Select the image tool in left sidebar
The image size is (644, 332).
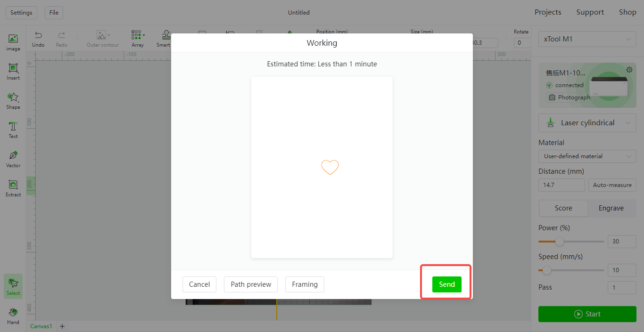click(x=13, y=42)
